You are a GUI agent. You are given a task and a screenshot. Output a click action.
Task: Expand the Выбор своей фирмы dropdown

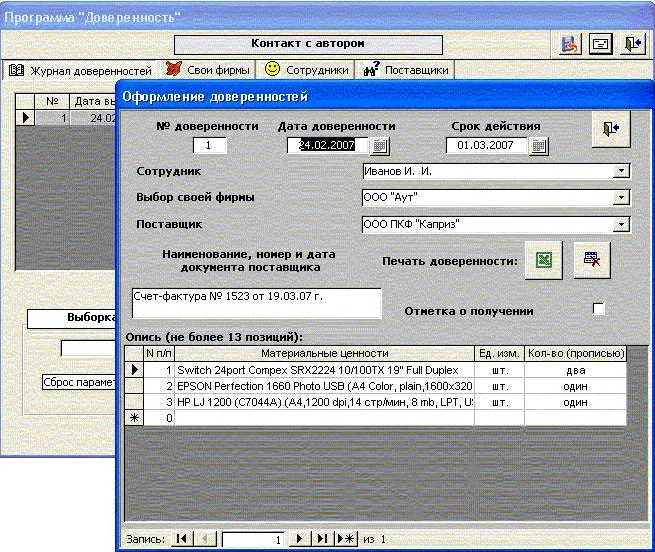621,198
